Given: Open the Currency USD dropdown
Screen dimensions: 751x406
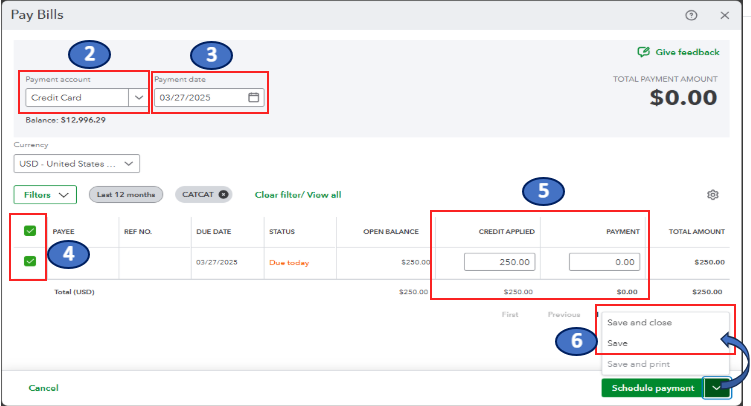Looking at the screenshot, I should pos(77,163).
